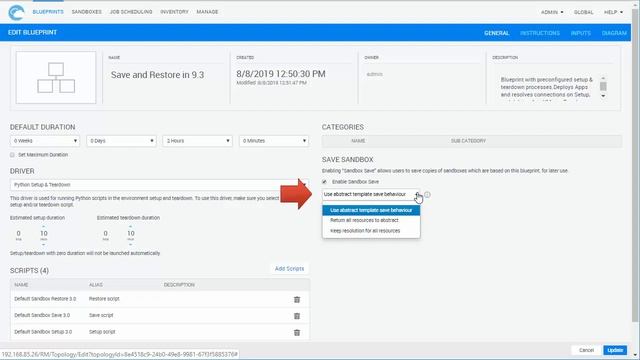Click the blueprint name 'Save and Restore in 9.3'
The height and width of the screenshot is (360, 640).
point(158,75)
